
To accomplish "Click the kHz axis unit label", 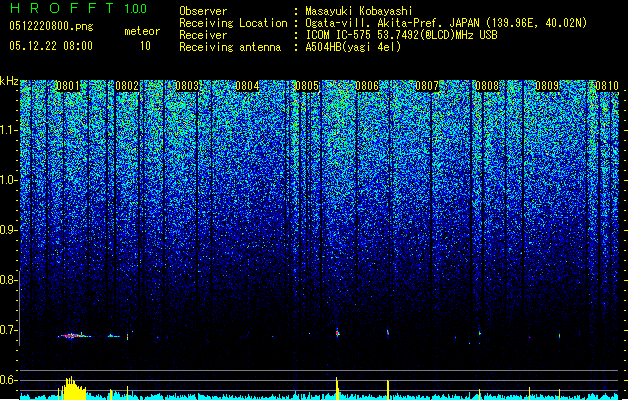I will point(9,81).
